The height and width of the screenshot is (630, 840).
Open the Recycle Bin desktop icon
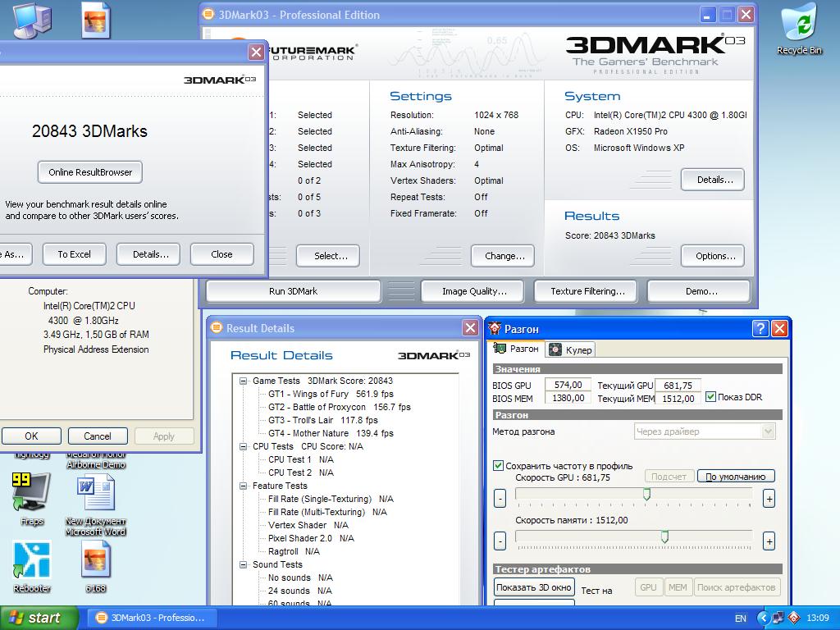[799, 30]
